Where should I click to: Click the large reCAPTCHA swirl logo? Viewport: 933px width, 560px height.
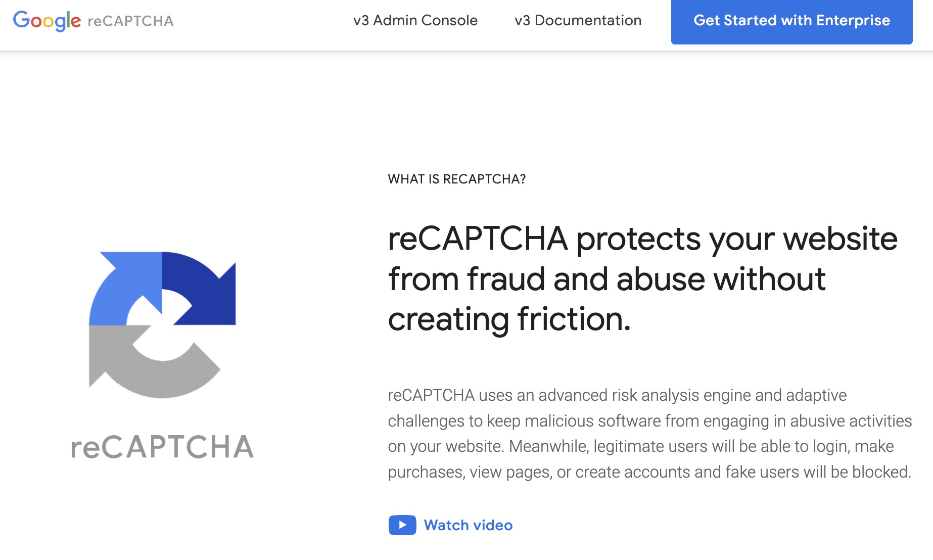[163, 323]
